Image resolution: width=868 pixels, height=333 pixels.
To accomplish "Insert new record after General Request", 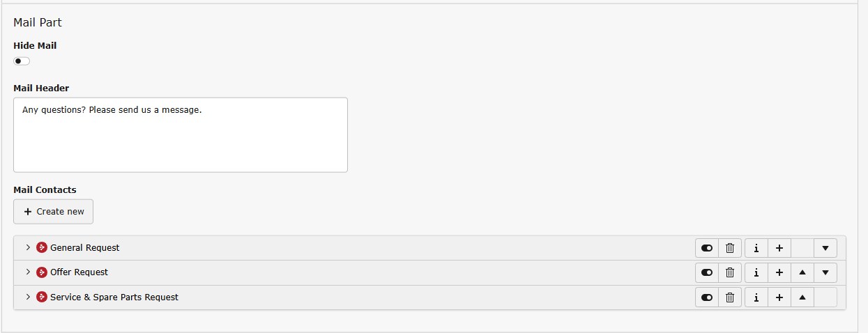I will 779,248.
